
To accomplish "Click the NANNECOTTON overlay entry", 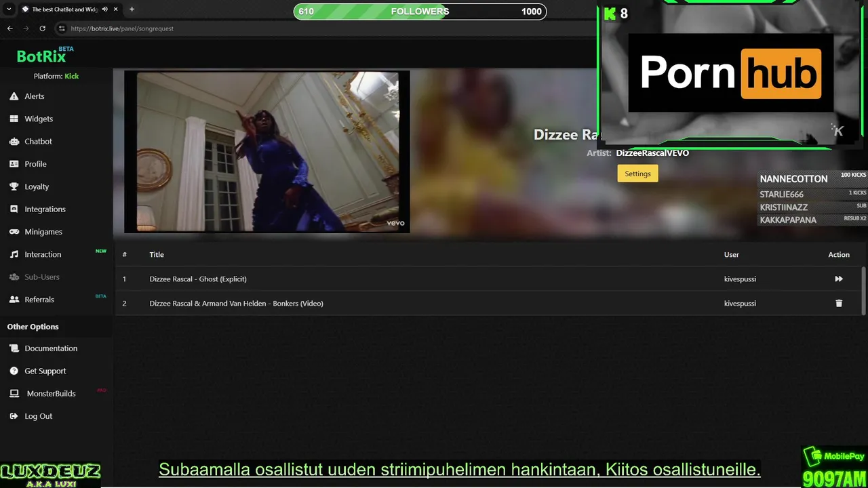I will (x=812, y=179).
